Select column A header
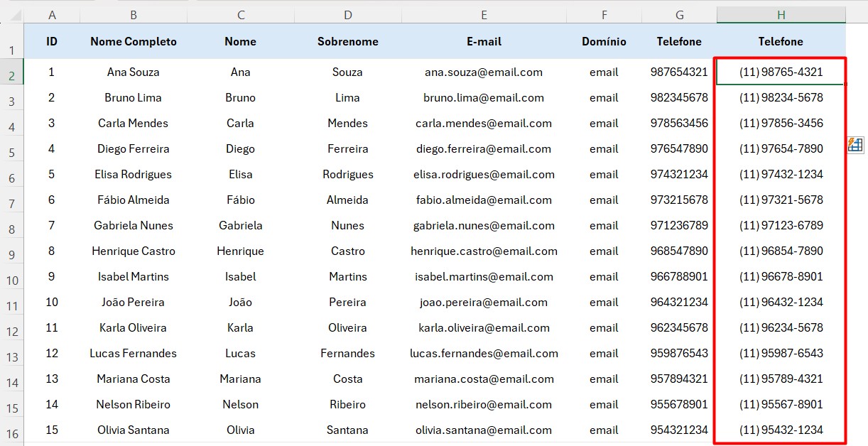 (x=52, y=15)
